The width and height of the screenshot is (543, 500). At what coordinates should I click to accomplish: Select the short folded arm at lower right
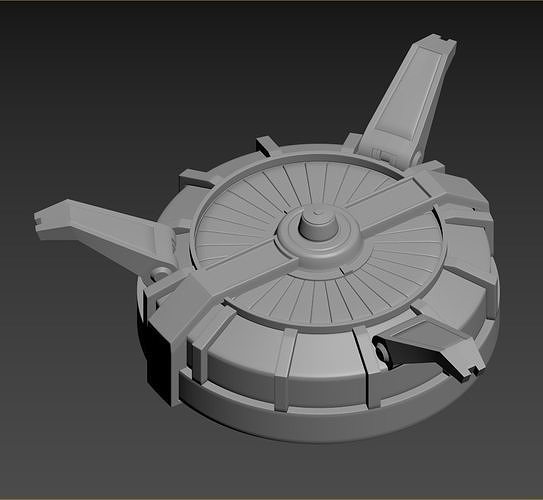[428, 346]
